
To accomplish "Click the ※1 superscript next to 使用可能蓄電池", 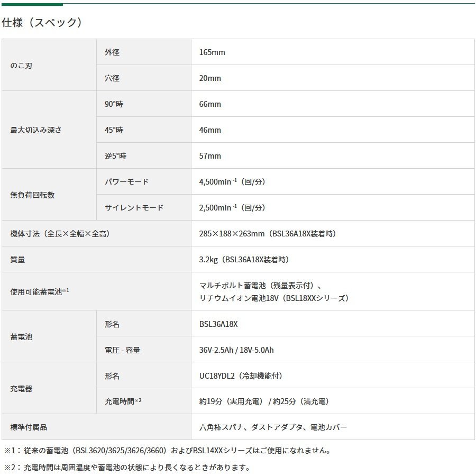I will pyautogui.click(x=66, y=290).
